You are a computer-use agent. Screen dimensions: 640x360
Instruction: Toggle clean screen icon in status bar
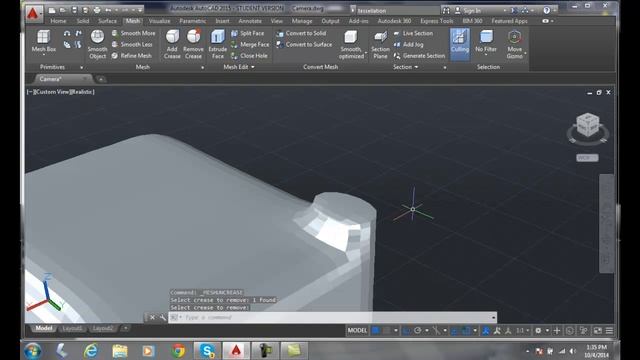(598, 330)
